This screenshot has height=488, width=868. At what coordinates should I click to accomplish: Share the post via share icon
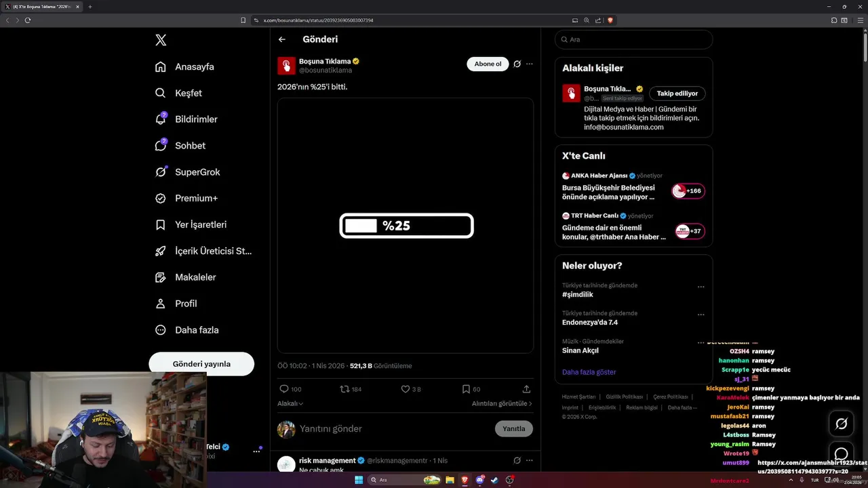pyautogui.click(x=526, y=389)
